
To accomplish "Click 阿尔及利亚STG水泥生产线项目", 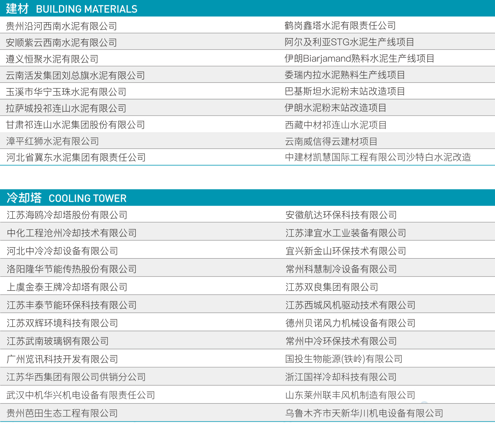I will [350, 42].
